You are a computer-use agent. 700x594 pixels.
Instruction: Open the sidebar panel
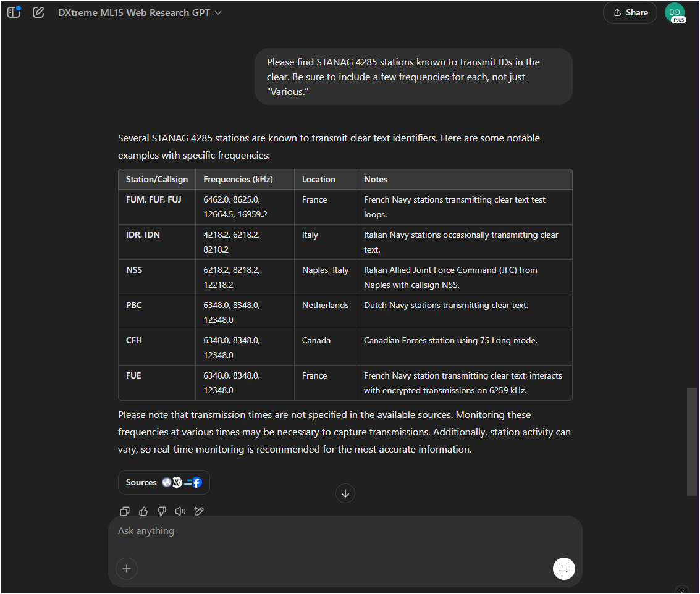[x=14, y=12]
